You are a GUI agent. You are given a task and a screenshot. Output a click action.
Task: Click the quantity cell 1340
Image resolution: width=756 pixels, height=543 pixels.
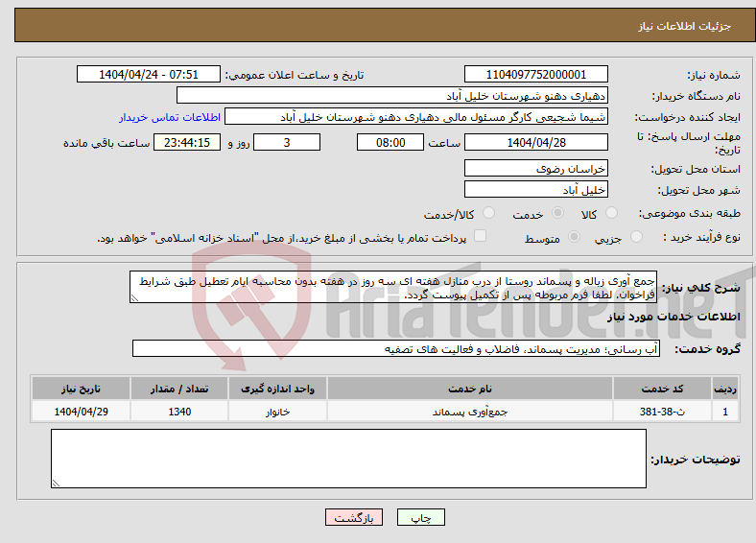(x=179, y=412)
